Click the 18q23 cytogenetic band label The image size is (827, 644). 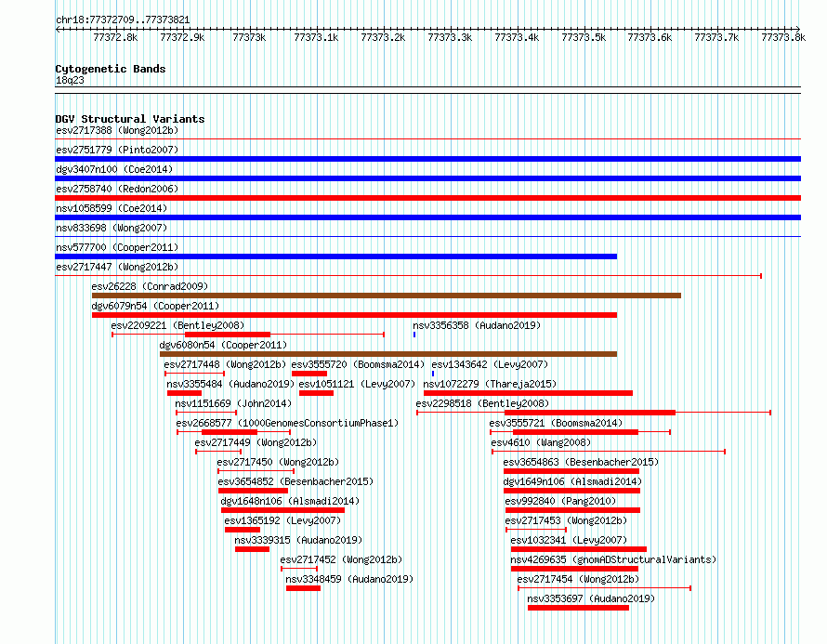click(x=70, y=80)
